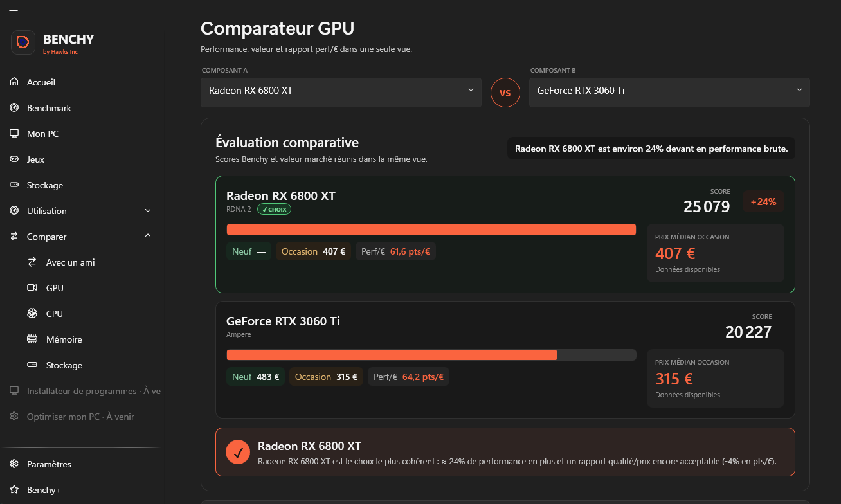Click the Perf/€ 61,6 pts/€ chip
The height and width of the screenshot is (504, 841).
click(x=395, y=251)
